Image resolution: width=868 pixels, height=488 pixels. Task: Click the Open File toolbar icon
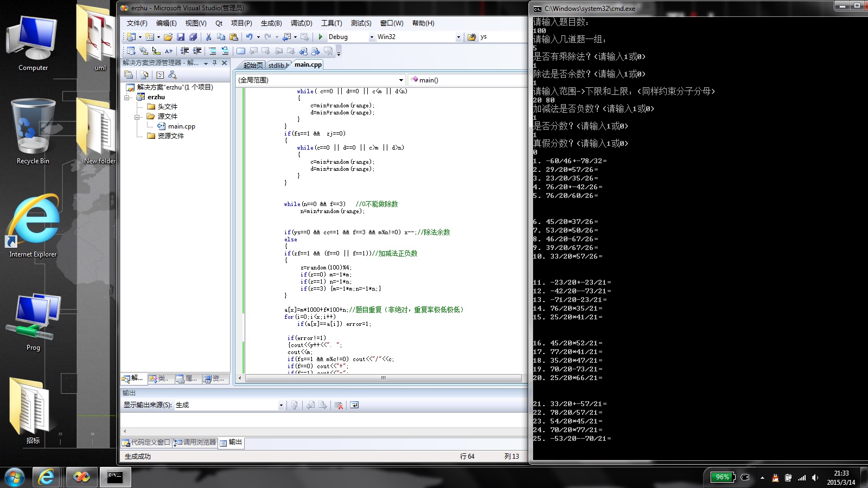tap(168, 37)
